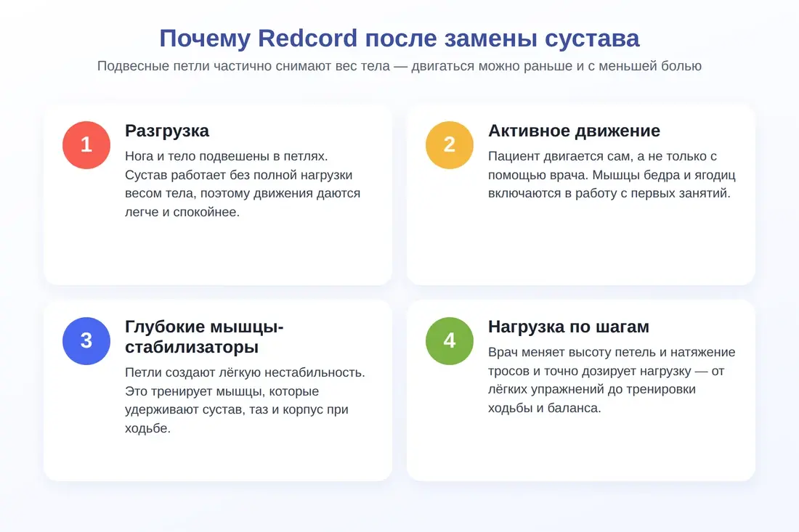Click the yellow circle numbered 2
The width and height of the screenshot is (799, 532).
(x=450, y=145)
